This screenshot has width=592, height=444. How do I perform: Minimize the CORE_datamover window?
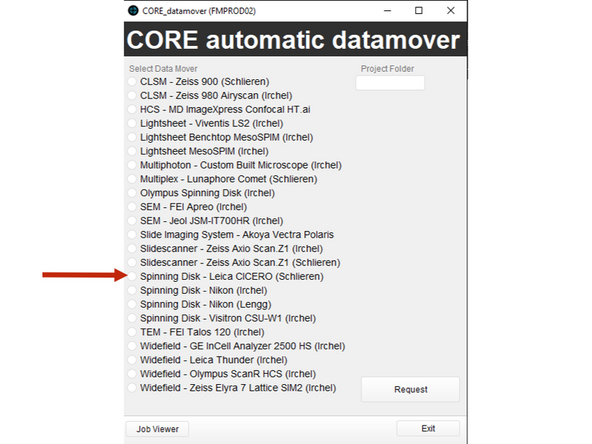point(387,11)
